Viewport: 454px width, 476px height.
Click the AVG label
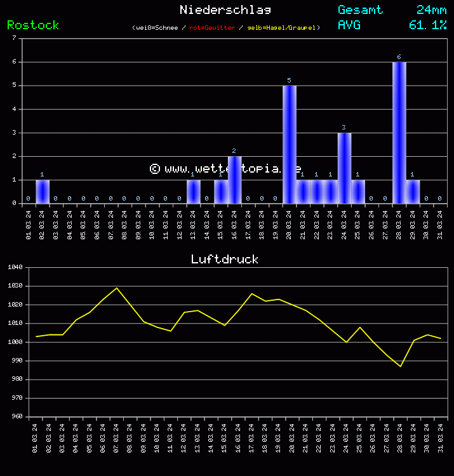349,25
